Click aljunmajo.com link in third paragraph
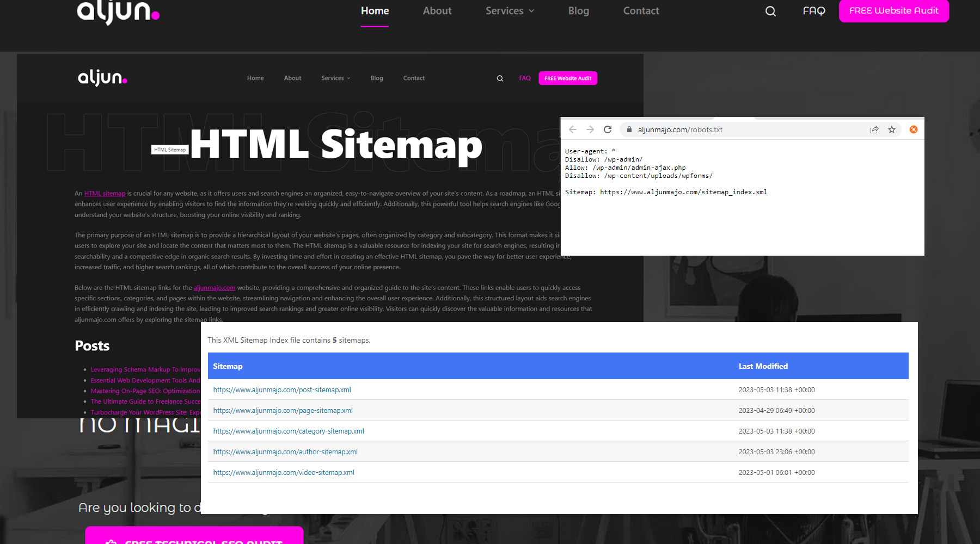This screenshot has height=544, width=980. coord(215,288)
